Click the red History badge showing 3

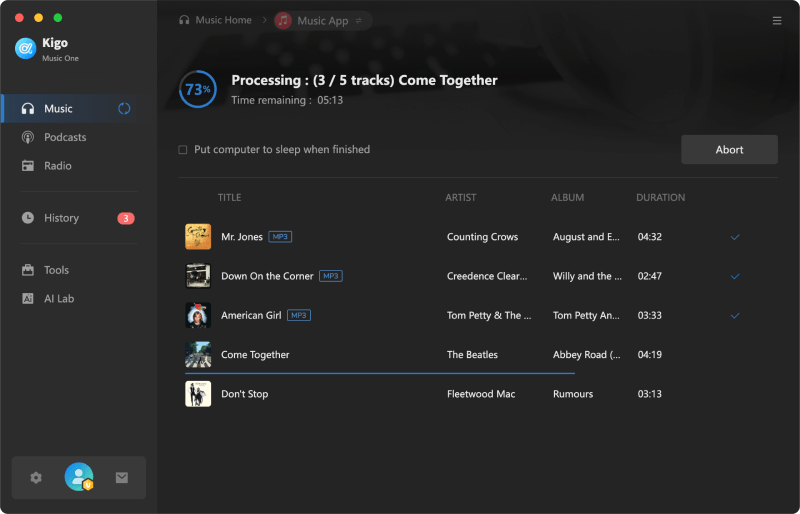click(126, 218)
